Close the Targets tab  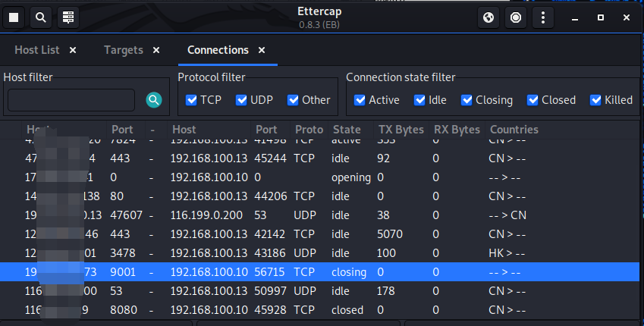point(156,50)
